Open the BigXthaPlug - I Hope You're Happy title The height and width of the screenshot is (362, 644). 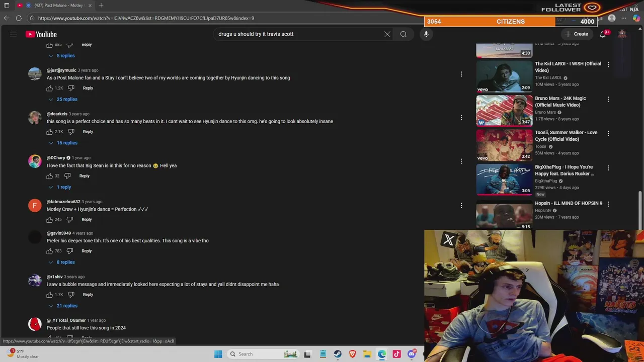click(x=565, y=170)
